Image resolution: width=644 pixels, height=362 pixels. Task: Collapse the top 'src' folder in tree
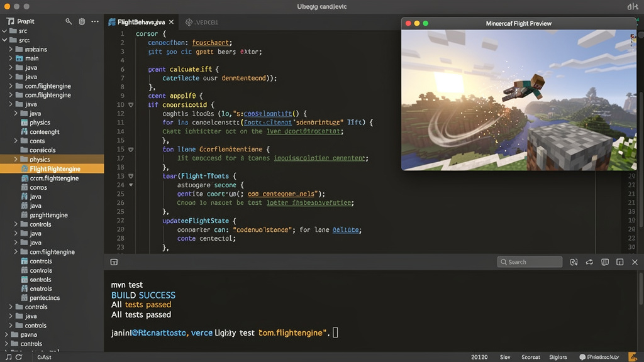4,31
